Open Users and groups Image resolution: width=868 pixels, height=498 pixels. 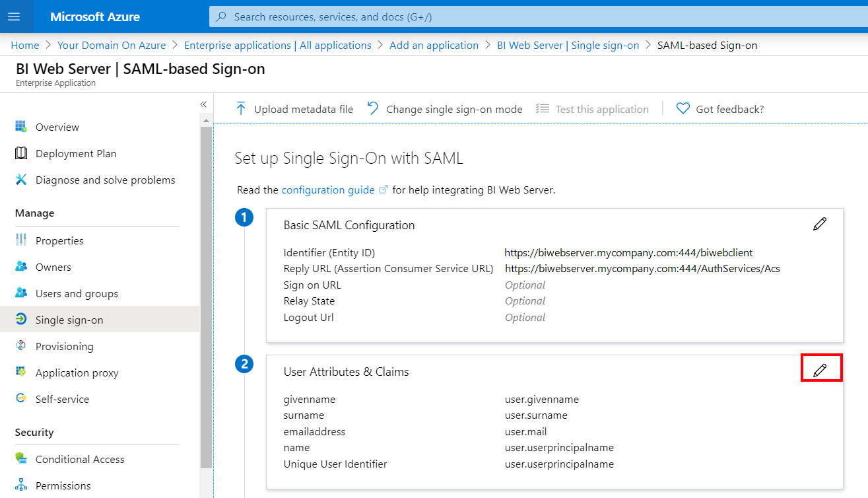click(77, 293)
